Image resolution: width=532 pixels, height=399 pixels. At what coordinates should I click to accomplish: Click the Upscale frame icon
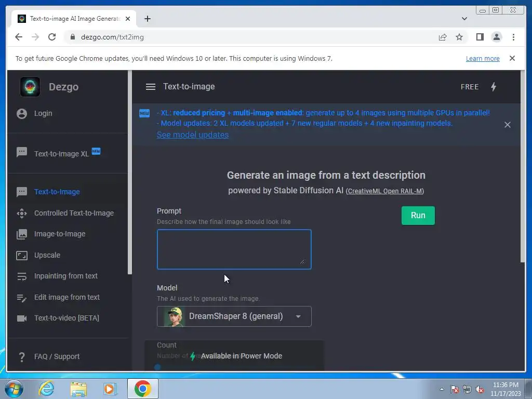pyautogui.click(x=22, y=255)
